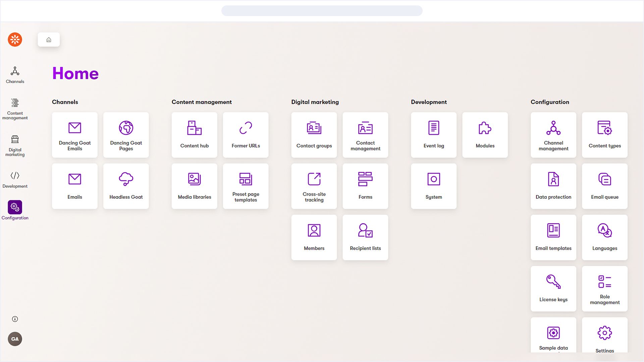Open Media libraries

(194, 186)
